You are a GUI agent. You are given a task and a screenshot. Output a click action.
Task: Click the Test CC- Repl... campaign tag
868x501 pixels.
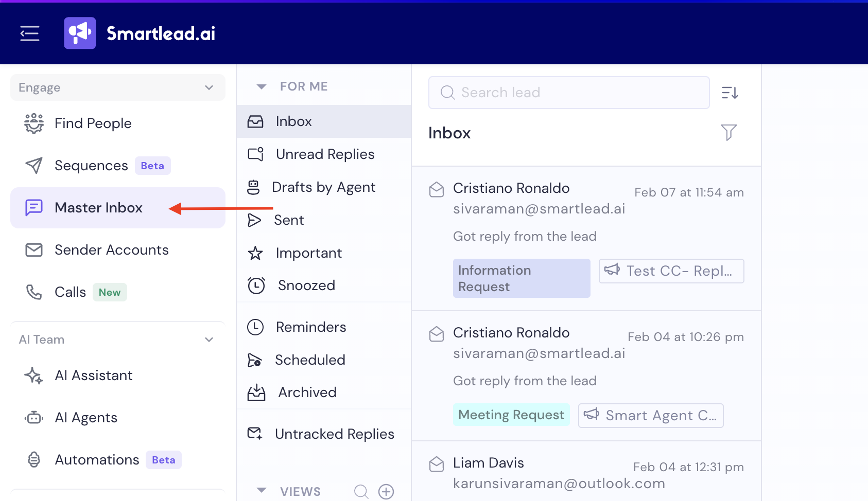coord(671,271)
